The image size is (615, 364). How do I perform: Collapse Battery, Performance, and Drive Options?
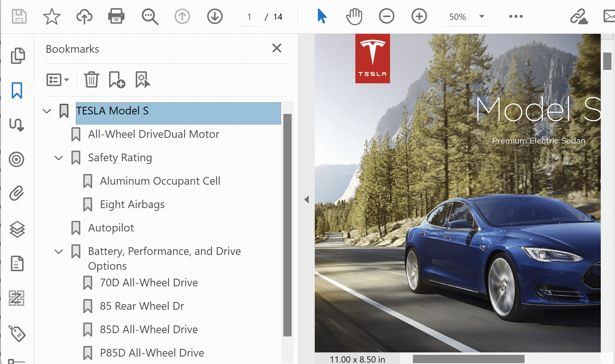point(59,252)
